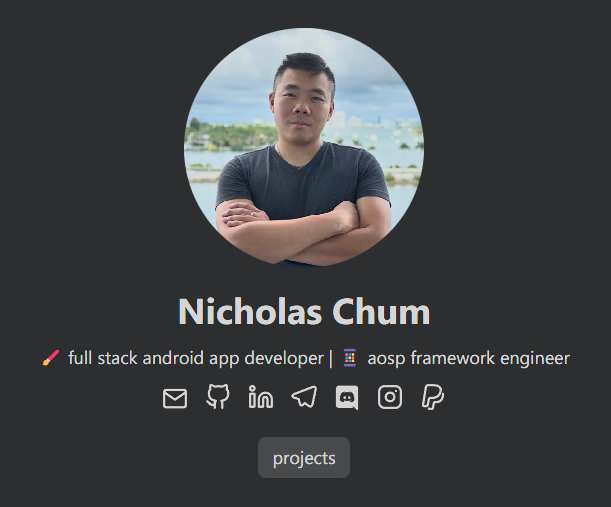Click the word developer in tagline

point(284,359)
